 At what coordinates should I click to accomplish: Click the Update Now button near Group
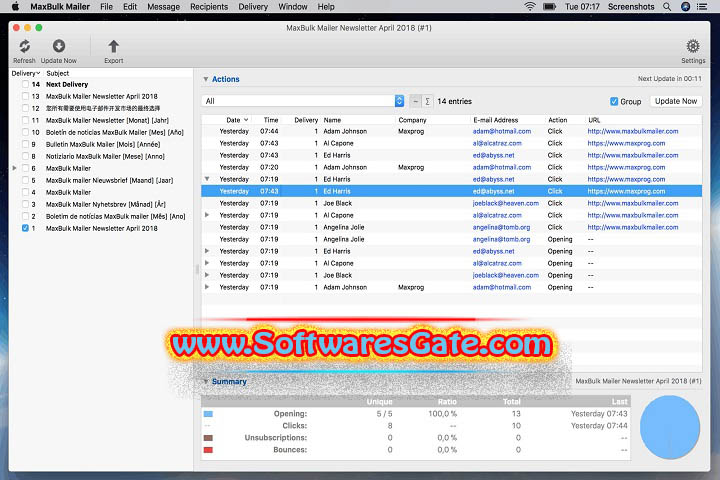point(675,101)
